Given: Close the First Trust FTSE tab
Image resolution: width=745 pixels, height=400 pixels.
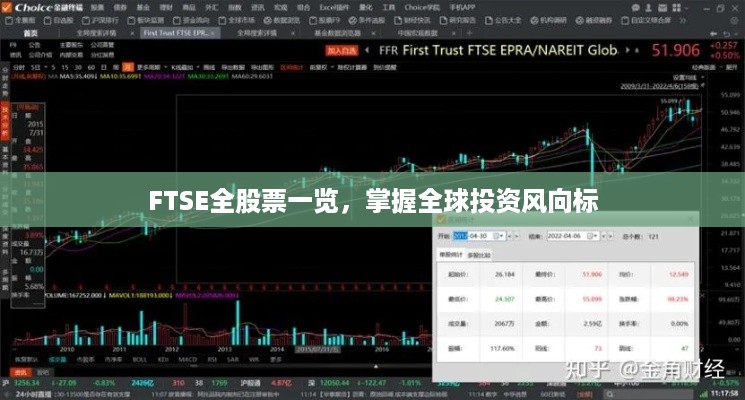Looking at the screenshot, I should (x=213, y=33).
